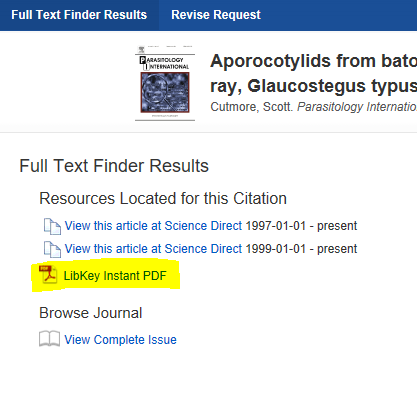
Task: Click the open book icon under Browse Journal
Action: click(x=49, y=339)
